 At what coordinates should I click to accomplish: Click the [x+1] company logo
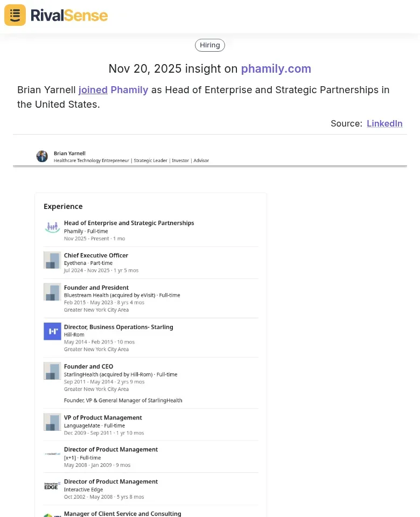(52, 454)
